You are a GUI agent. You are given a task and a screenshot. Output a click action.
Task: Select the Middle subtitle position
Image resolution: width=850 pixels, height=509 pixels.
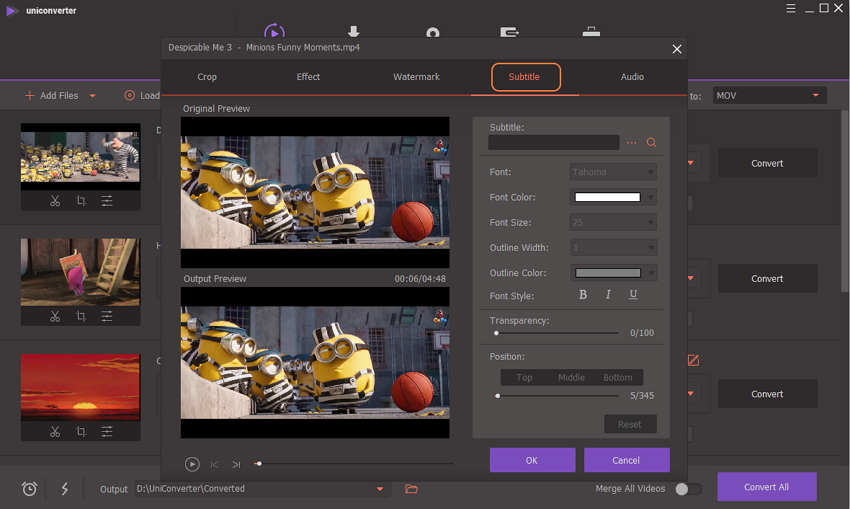pos(571,377)
